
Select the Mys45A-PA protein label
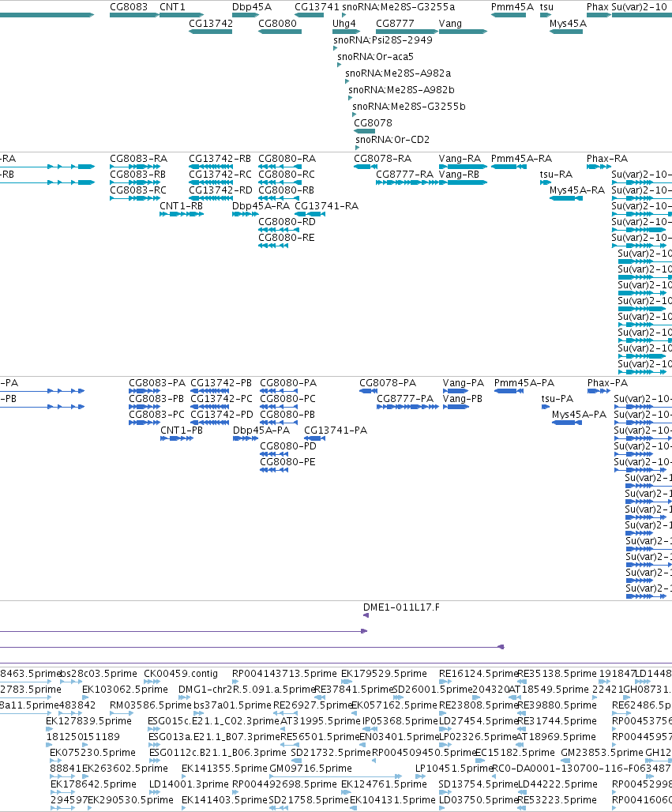[579, 414]
